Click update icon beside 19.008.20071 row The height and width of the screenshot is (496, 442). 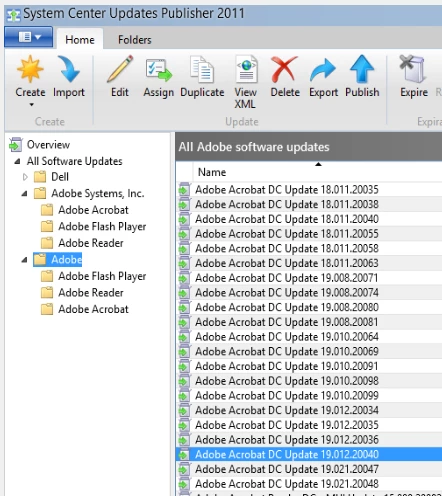tap(184, 278)
